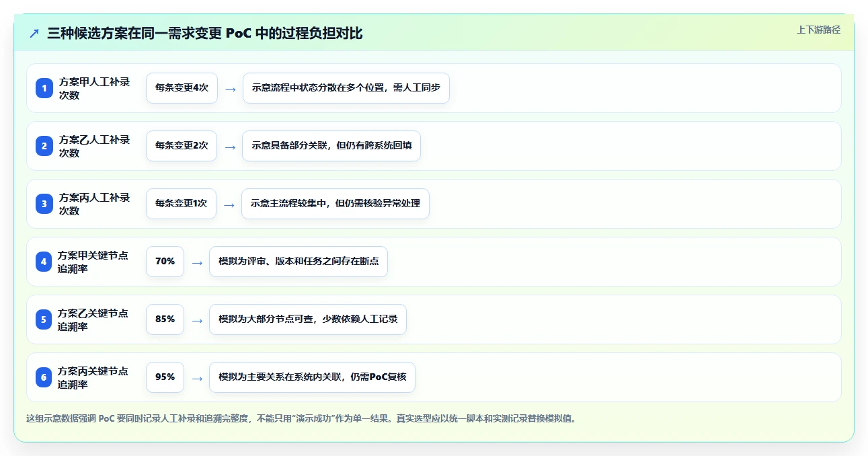The width and height of the screenshot is (868, 456).
Task: Click the 每条变更4次 value chip
Action: [x=182, y=88]
